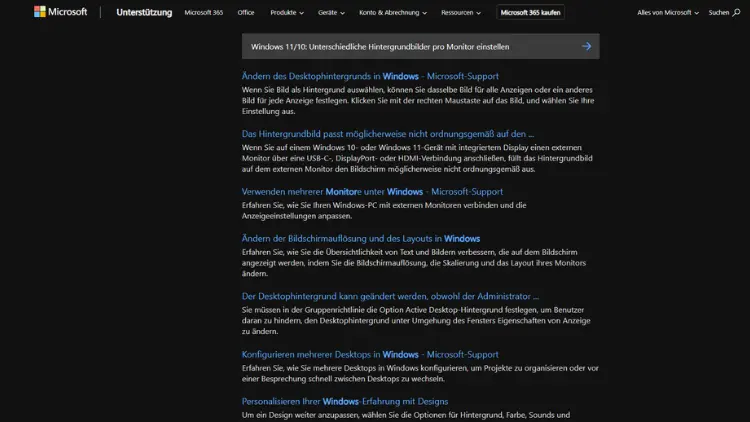Open Konfigurieren mehrerer Desktops in Windows result

[x=370, y=355]
